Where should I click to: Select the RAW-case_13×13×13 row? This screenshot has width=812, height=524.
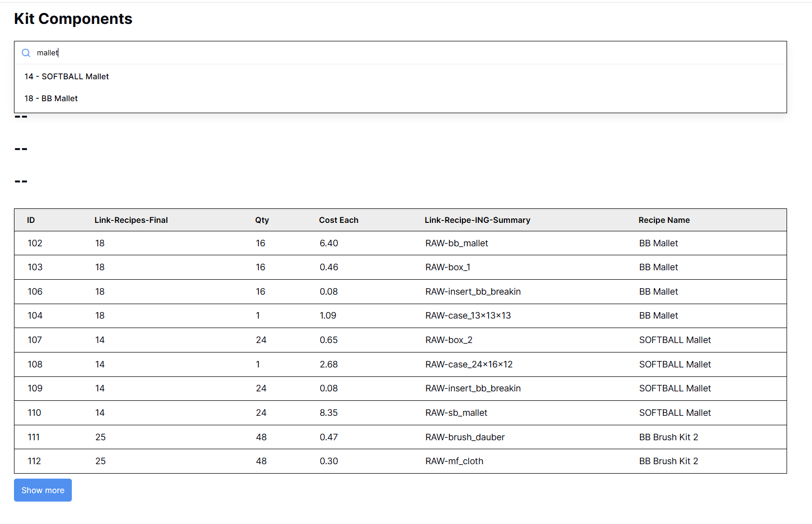[468, 316]
